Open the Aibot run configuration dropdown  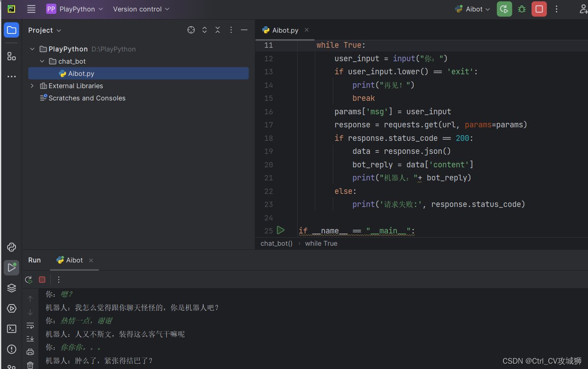[472, 9]
